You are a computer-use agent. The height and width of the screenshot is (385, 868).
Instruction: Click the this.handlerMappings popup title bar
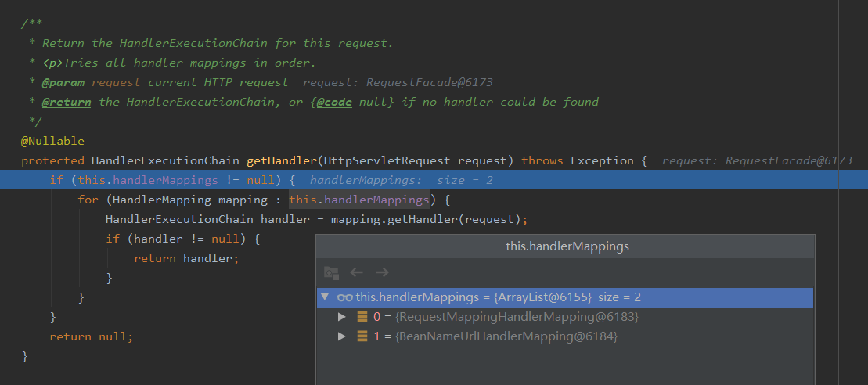[x=567, y=246]
